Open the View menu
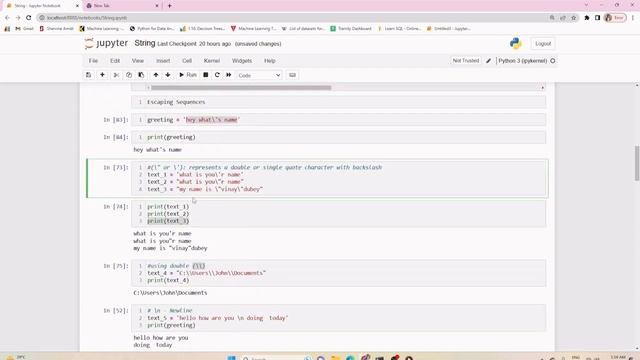Screen dimensions: 640x360 [138, 61]
